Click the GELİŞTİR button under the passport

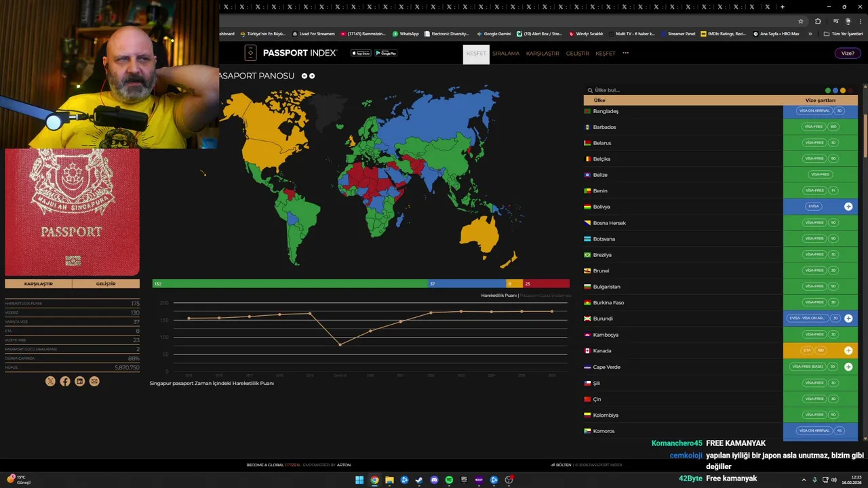pos(106,283)
